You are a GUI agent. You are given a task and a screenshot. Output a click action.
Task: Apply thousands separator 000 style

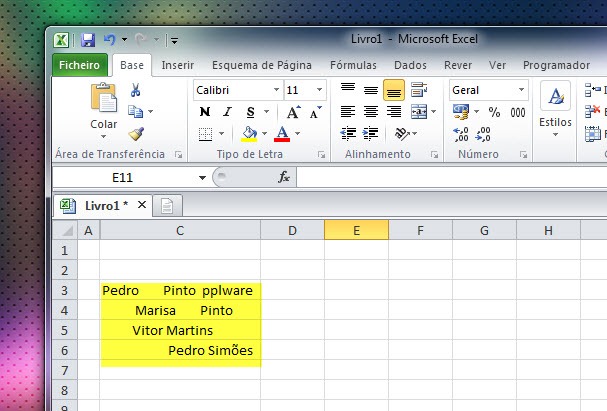(518, 112)
